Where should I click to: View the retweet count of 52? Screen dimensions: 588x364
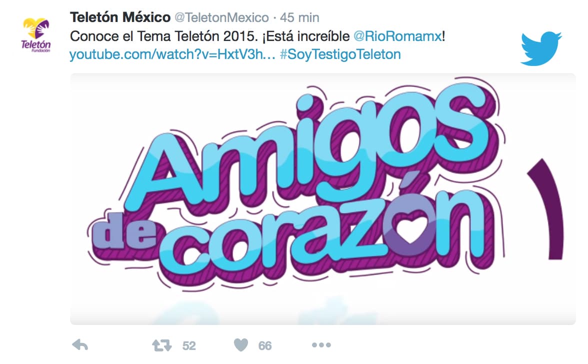[x=189, y=345]
